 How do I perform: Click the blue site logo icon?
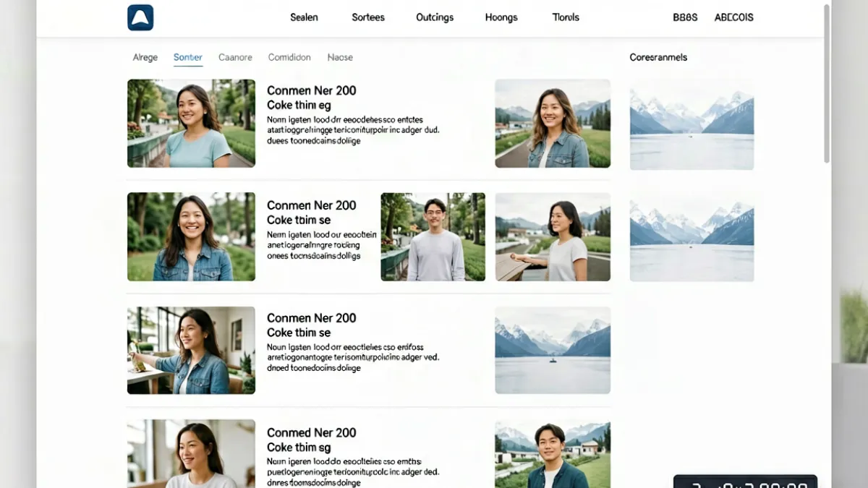click(140, 17)
